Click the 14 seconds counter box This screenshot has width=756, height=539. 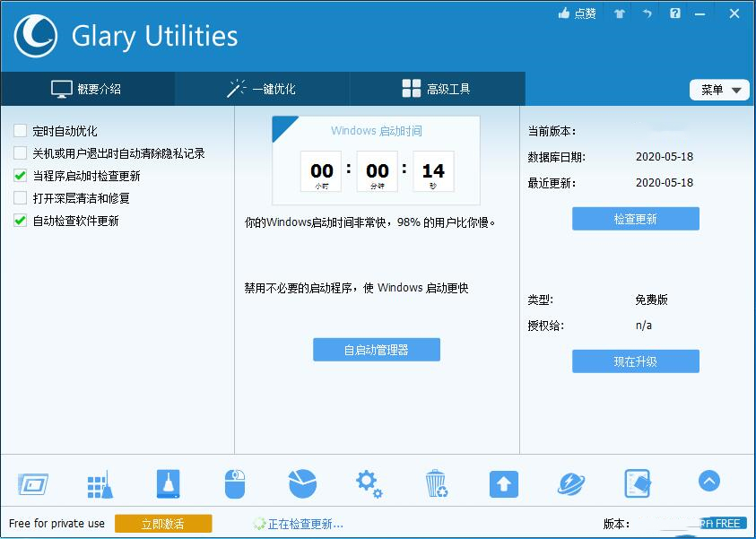pos(433,171)
